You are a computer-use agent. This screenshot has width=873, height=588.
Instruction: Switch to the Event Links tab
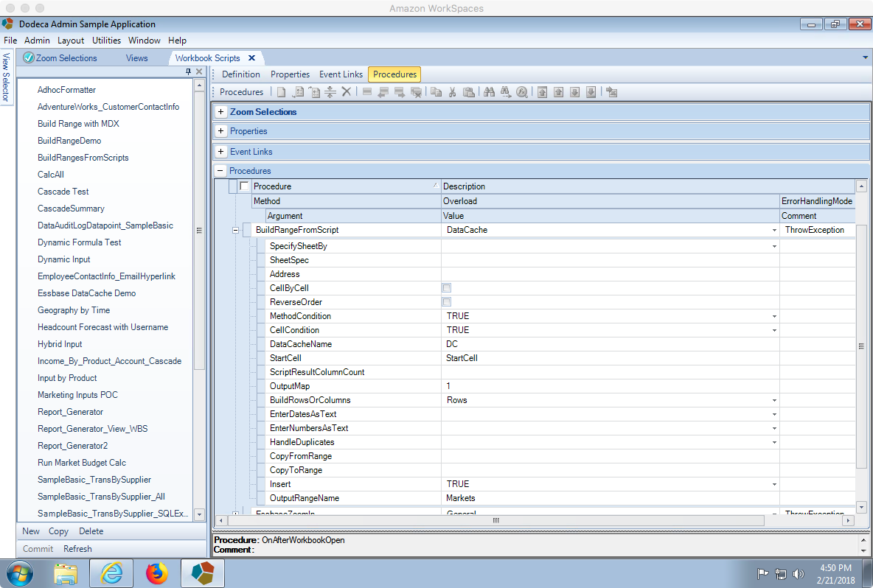point(341,74)
